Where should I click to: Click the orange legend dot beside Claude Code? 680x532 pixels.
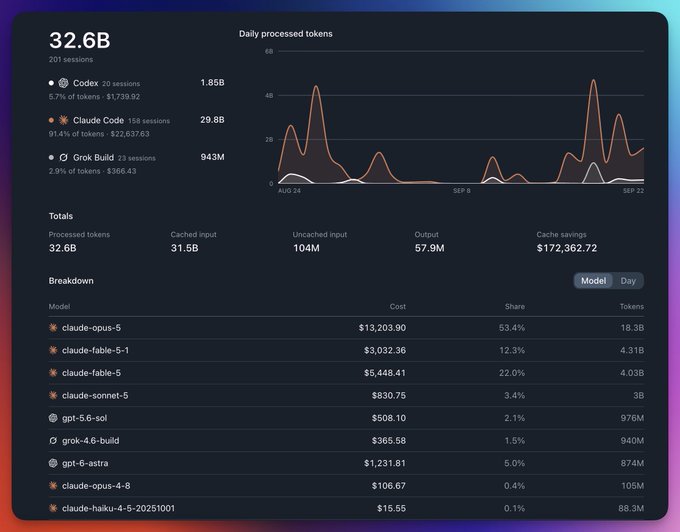51,120
